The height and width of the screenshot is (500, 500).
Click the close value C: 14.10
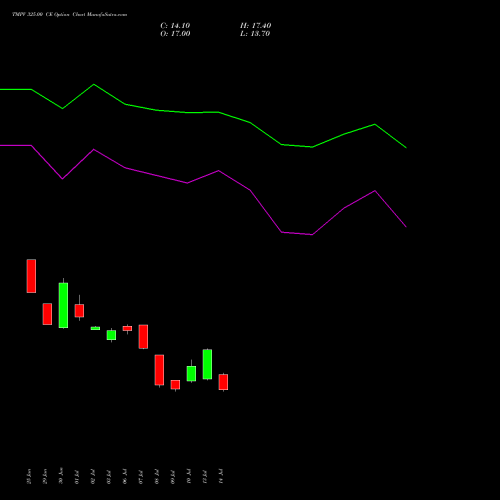(175, 26)
